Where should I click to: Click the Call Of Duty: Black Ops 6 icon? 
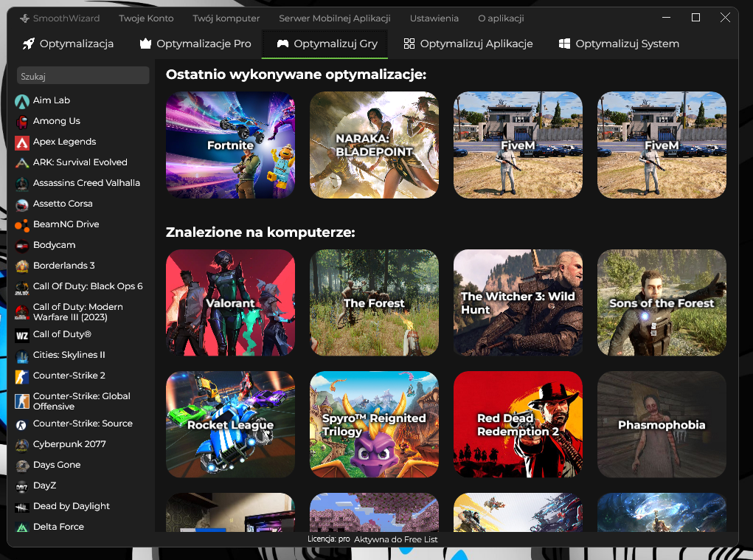coord(22,287)
